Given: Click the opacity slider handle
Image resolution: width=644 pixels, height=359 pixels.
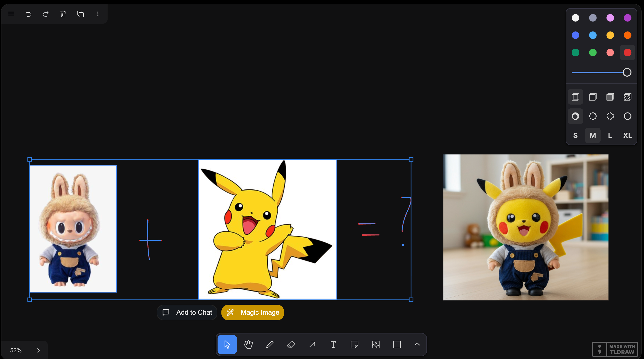Looking at the screenshot, I should [627, 72].
